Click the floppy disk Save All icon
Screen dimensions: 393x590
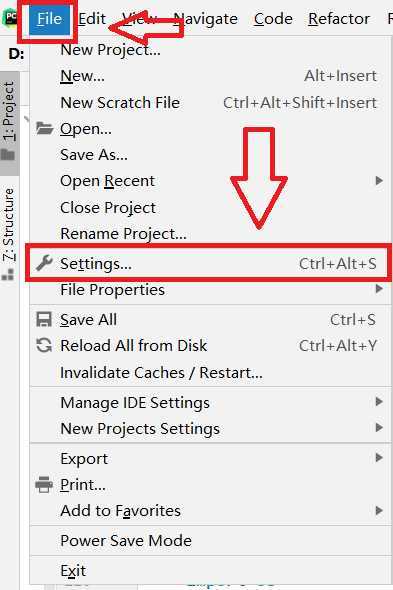tap(44, 319)
